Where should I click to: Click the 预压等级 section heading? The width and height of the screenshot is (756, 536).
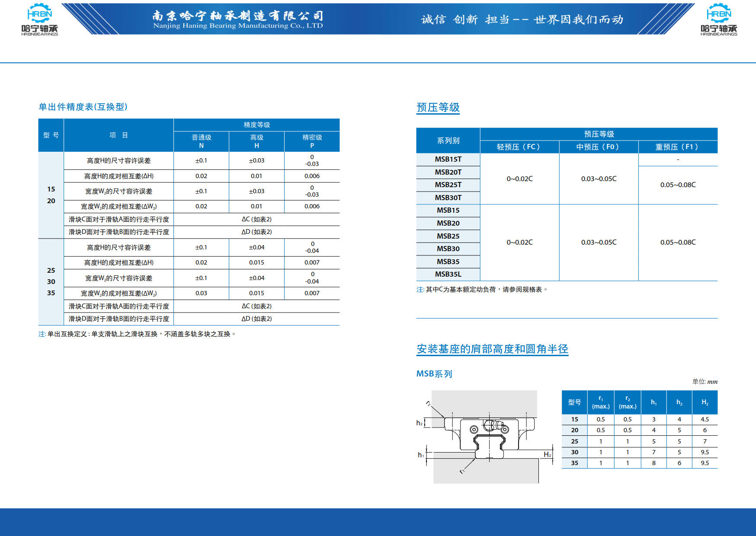438,107
